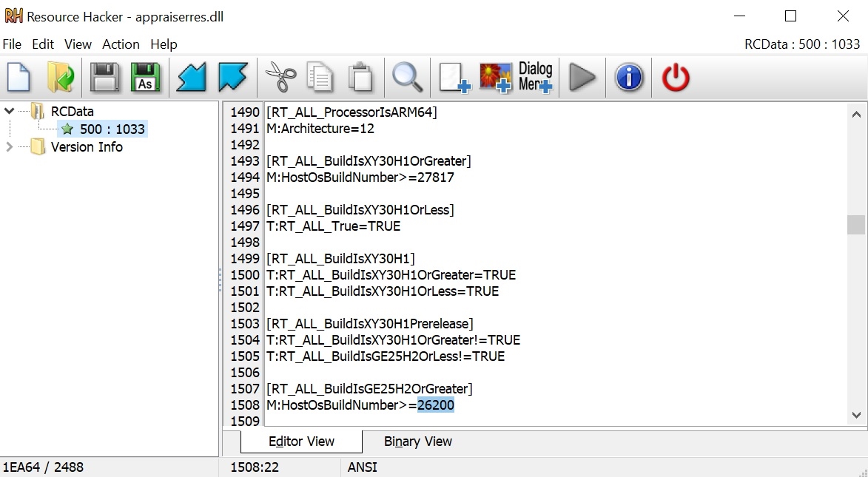This screenshot has width=868, height=477.
Task: Click the editor scrollbar down arrow
Action: click(x=856, y=415)
